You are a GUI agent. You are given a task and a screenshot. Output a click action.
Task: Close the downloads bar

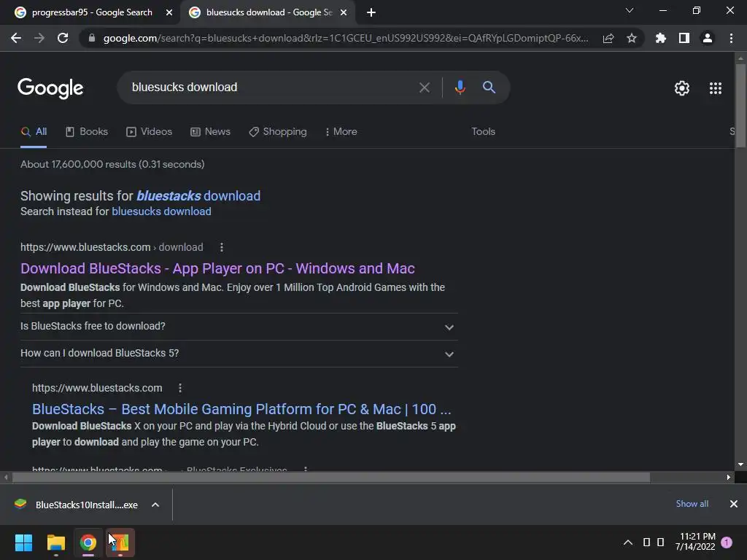coord(734,504)
